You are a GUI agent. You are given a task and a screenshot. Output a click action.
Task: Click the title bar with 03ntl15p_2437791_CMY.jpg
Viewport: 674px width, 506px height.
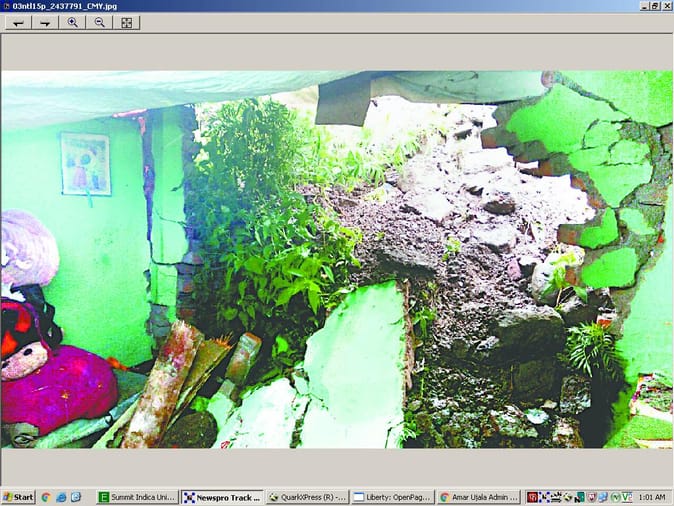[300, 6]
